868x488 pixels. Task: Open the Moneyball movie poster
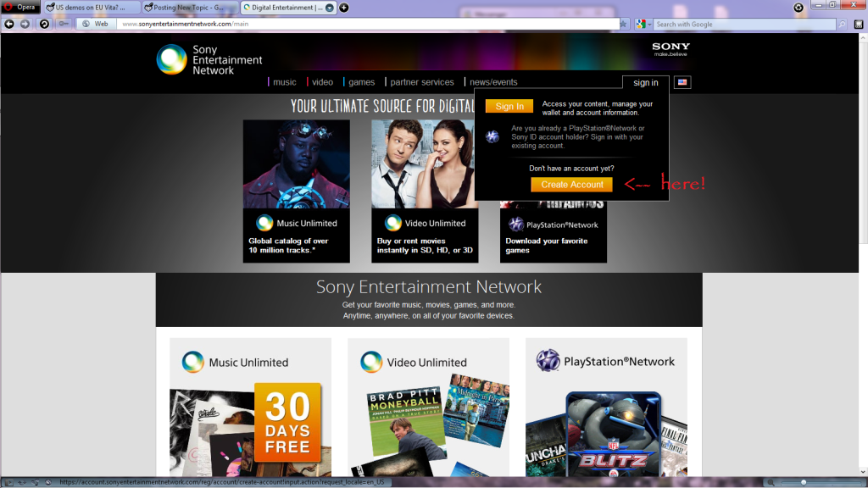pos(405,424)
